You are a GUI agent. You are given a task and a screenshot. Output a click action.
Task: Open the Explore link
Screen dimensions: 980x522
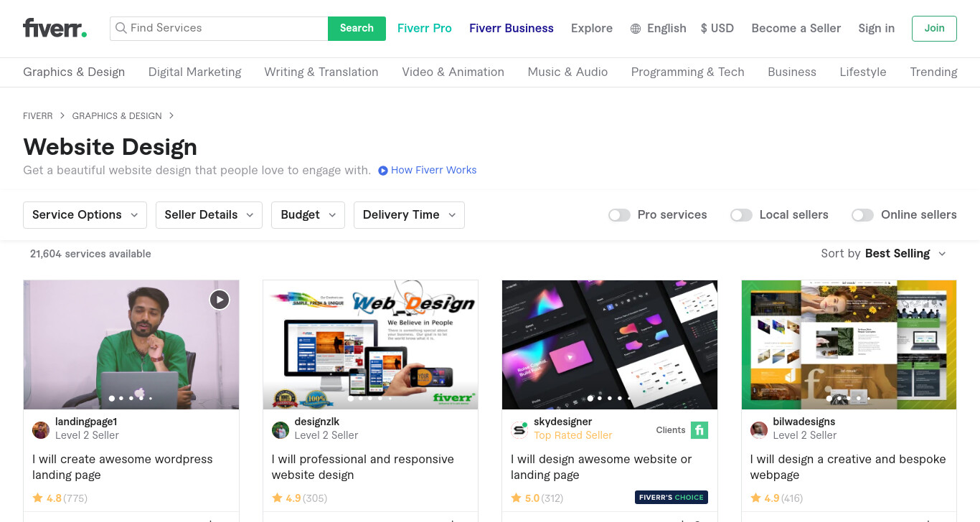click(592, 29)
